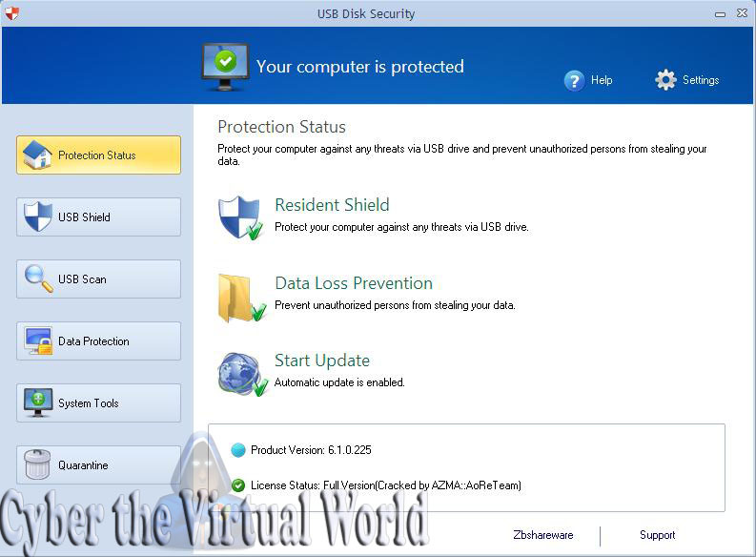Click the trash bin icon on Quarantine
756x557 pixels.
click(37, 464)
